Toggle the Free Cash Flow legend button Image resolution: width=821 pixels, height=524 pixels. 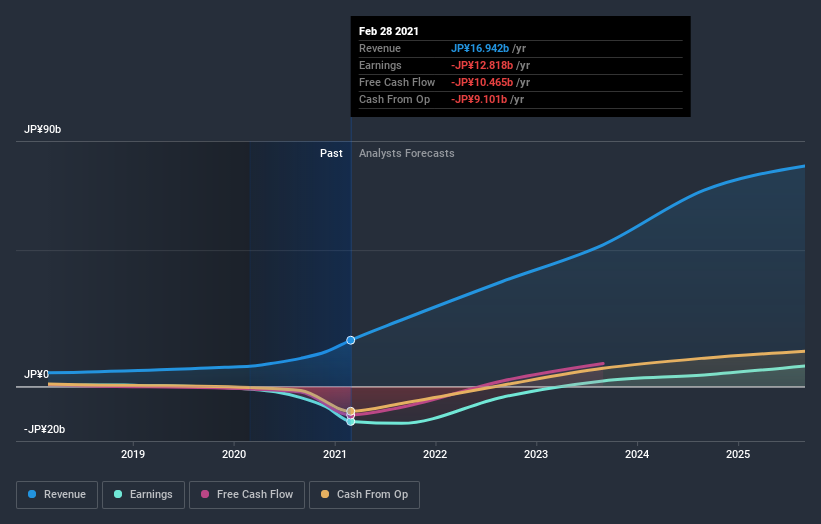click(x=247, y=495)
